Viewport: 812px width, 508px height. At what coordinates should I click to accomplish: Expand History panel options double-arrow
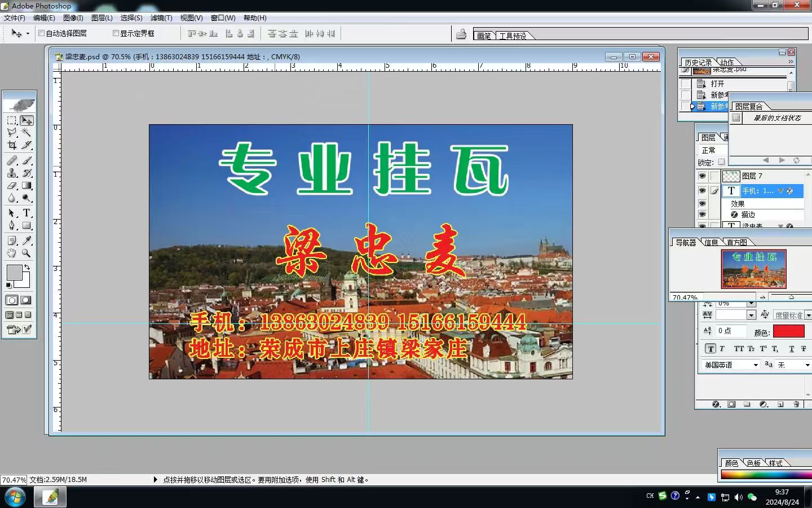(x=791, y=62)
